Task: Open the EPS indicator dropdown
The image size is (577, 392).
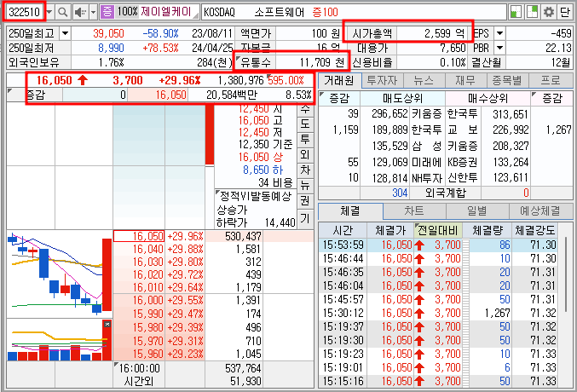Action: click(x=499, y=33)
